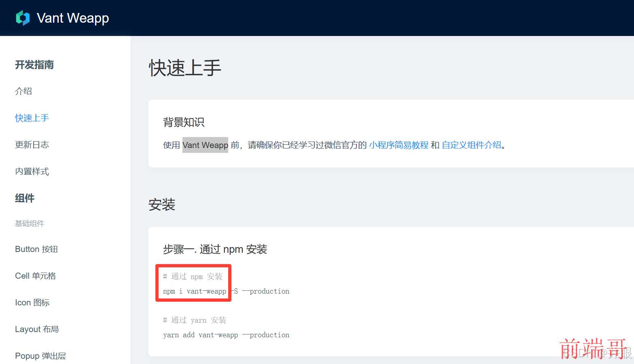This screenshot has width=634, height=364.
Task: Click the 开发指南 sidebar group title
Action: tap(34, 65)
